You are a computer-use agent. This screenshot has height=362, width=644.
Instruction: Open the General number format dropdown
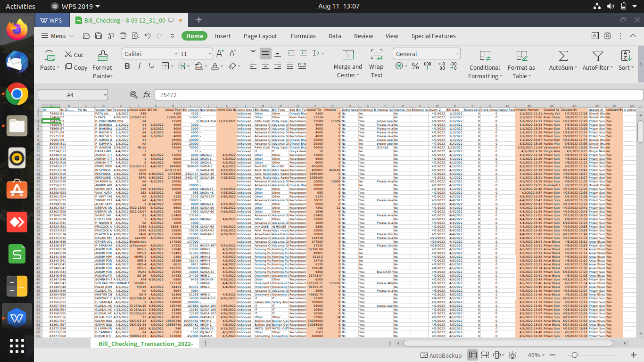[456, 54]
